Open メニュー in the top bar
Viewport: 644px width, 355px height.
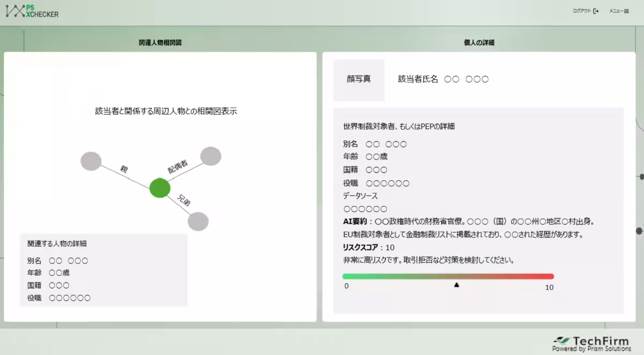coord(616,11)
